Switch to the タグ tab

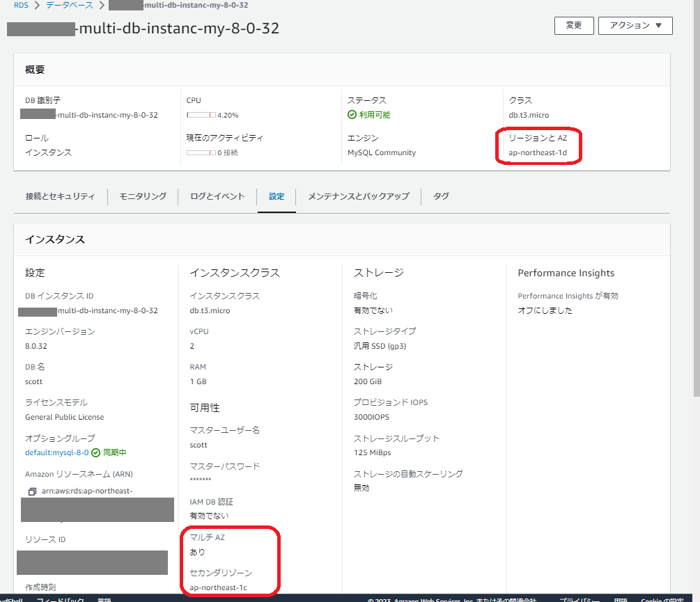pyautogui.click(x=441, y=196)
